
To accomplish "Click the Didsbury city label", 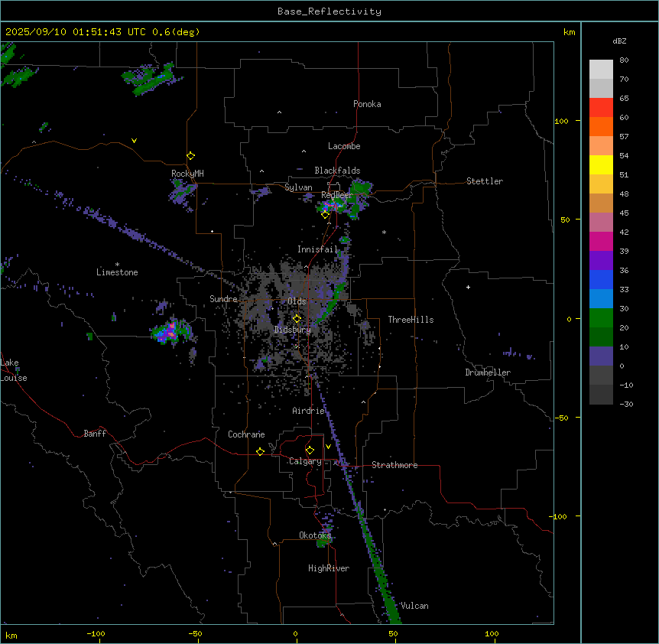I will point(293,330).
